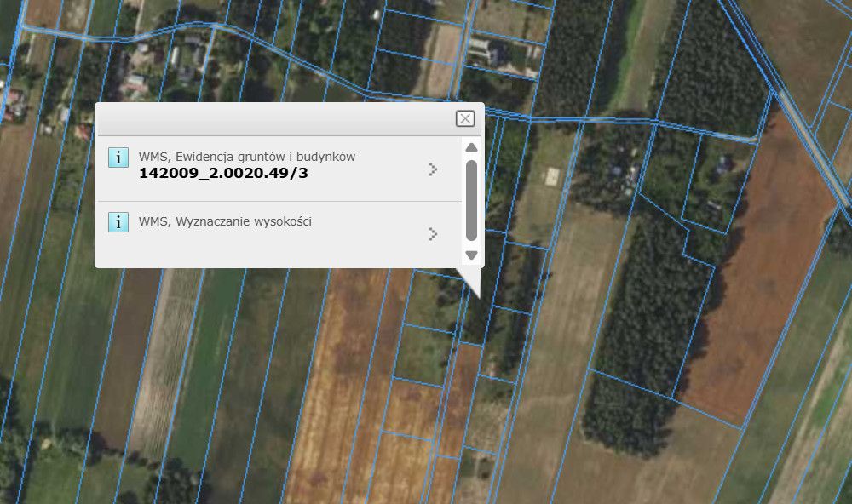The height and width of the screenshot is (504, 852).
Task: Click the info icon beside Ewidencja gruntów i budynków
Action: (x=118, y=157)
